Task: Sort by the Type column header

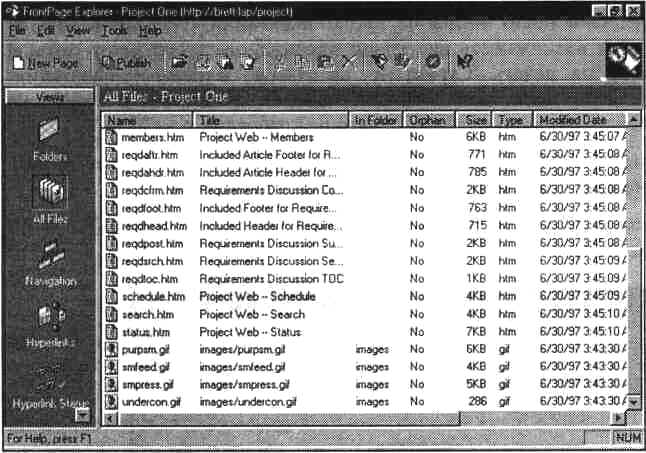Action: point(512,120)
